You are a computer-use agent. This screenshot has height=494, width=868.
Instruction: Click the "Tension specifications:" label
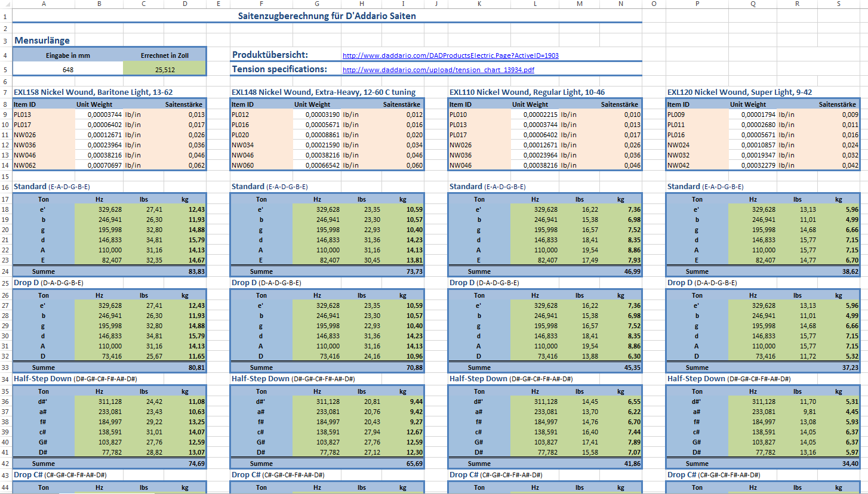279,69
